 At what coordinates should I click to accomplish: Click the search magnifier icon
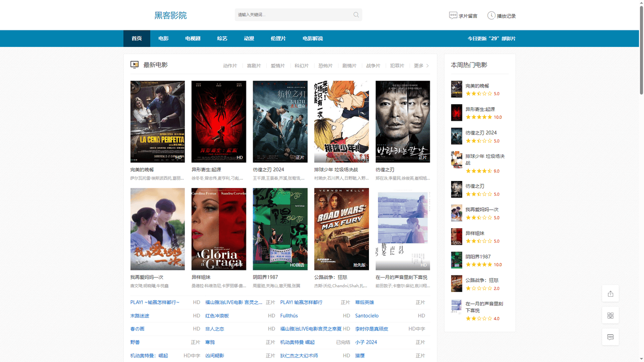(356, 15)
